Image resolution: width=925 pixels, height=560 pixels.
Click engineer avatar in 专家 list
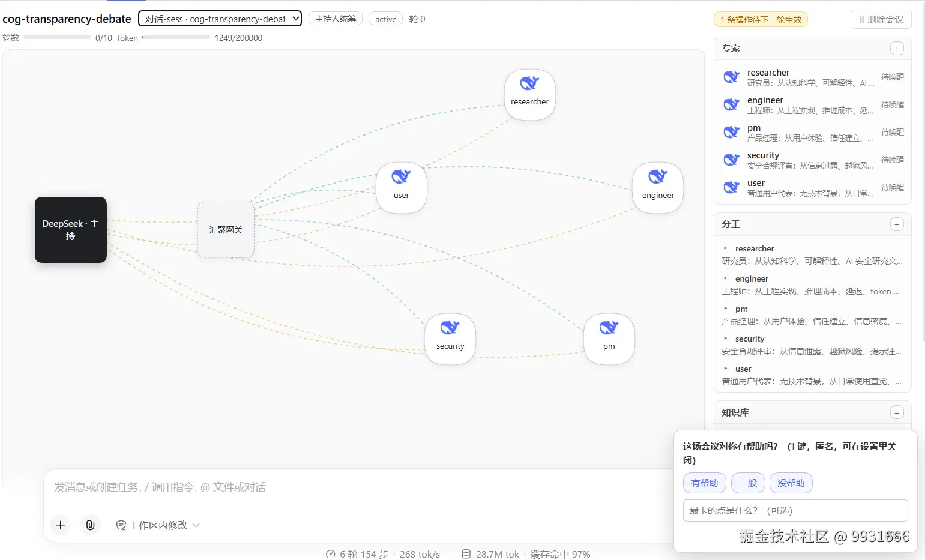point(731,104)
